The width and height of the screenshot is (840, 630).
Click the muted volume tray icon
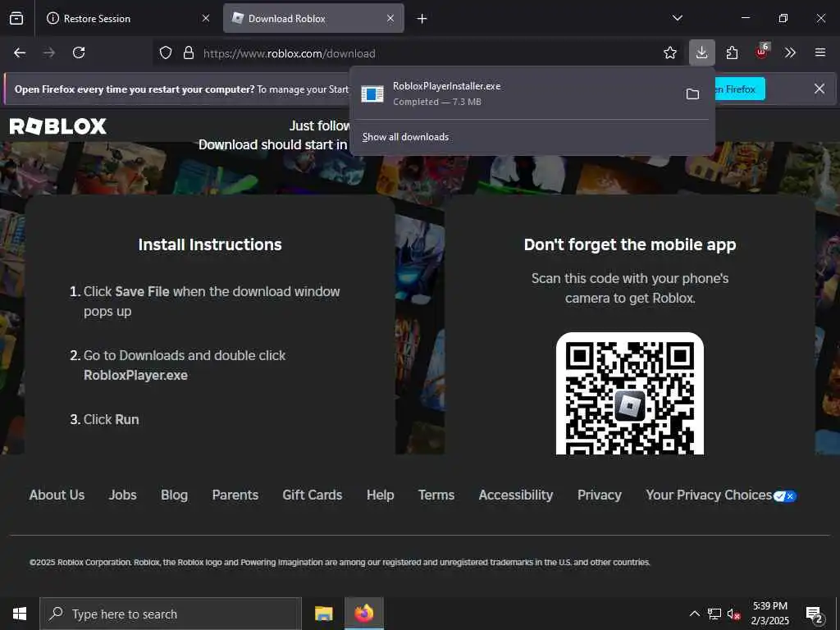[x=733, y=614]
